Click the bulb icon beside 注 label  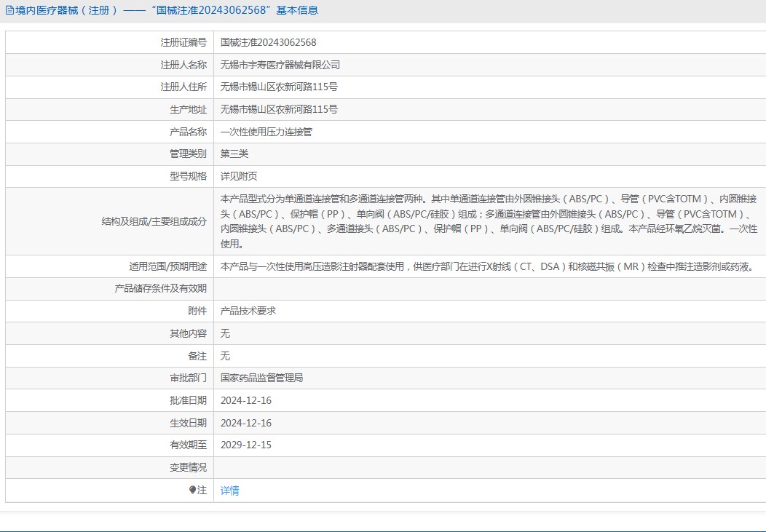point(192,491)
